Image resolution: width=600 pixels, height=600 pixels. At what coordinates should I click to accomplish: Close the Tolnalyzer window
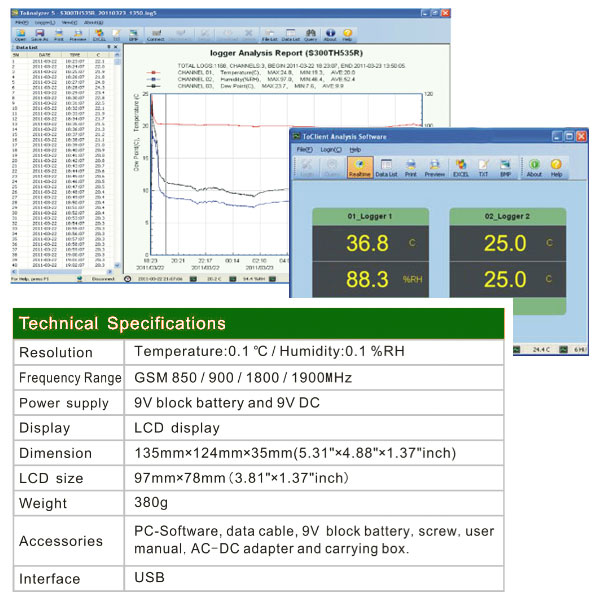(x=445, y=13)
